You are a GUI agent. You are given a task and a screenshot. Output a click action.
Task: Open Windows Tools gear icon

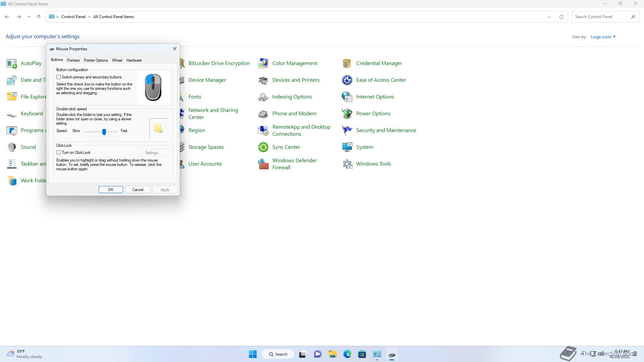pos(347,164)
